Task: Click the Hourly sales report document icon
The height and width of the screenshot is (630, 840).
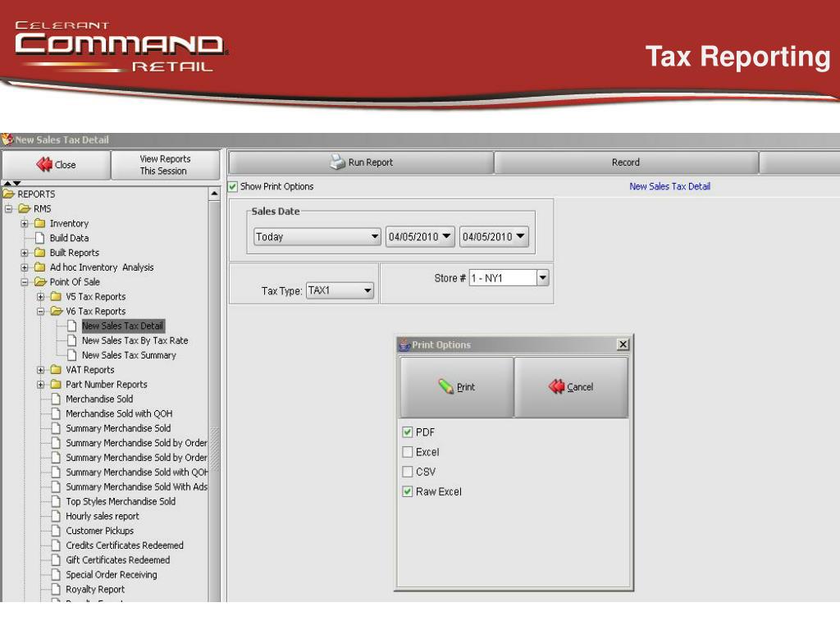Action: click(x=57, y=516)
